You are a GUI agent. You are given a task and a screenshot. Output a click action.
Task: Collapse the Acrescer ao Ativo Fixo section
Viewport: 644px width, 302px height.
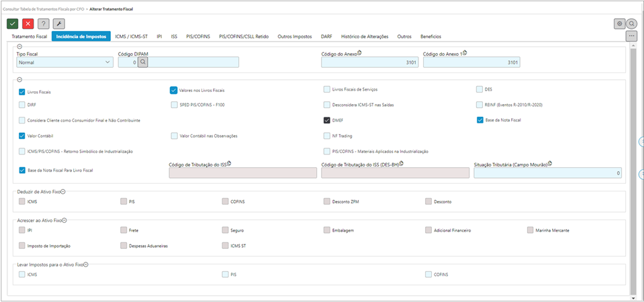click(66, 220)
